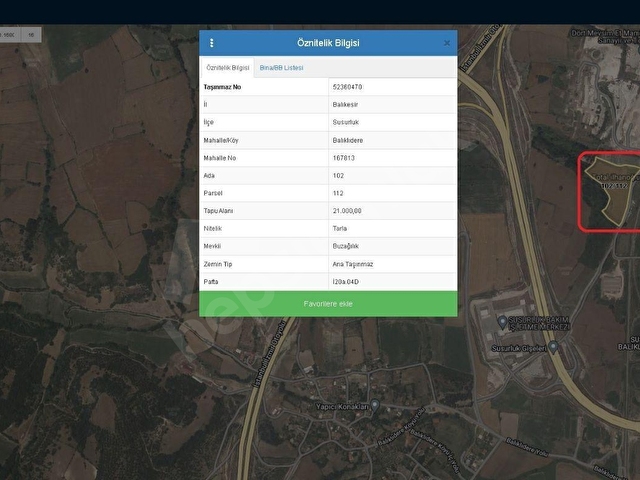Click the İl value Balıkesir
The image size is (640, 480).
345,104
